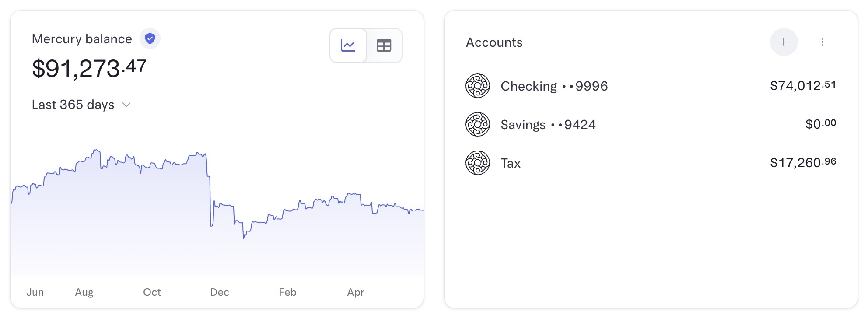Click the Dec marker on chart axis
Viewport: 868px width, 322px height.
(220, 292)
